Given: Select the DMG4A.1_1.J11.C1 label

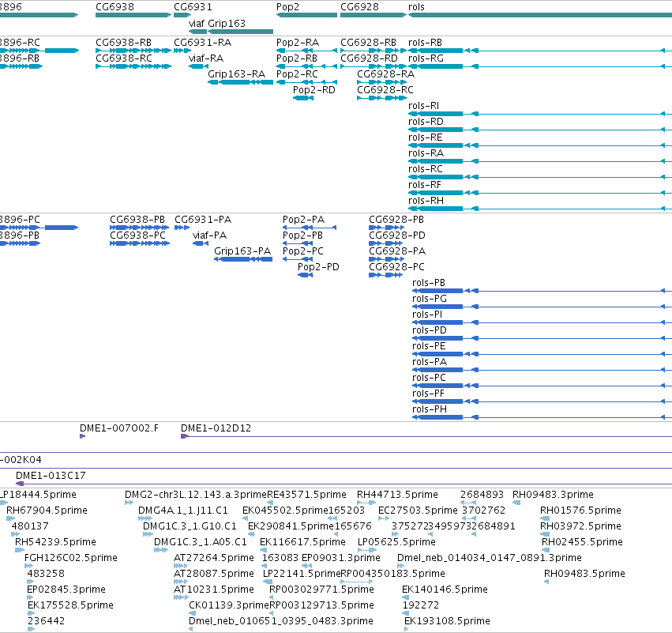Looking at the screenshot, I should [x=183, y=511].
